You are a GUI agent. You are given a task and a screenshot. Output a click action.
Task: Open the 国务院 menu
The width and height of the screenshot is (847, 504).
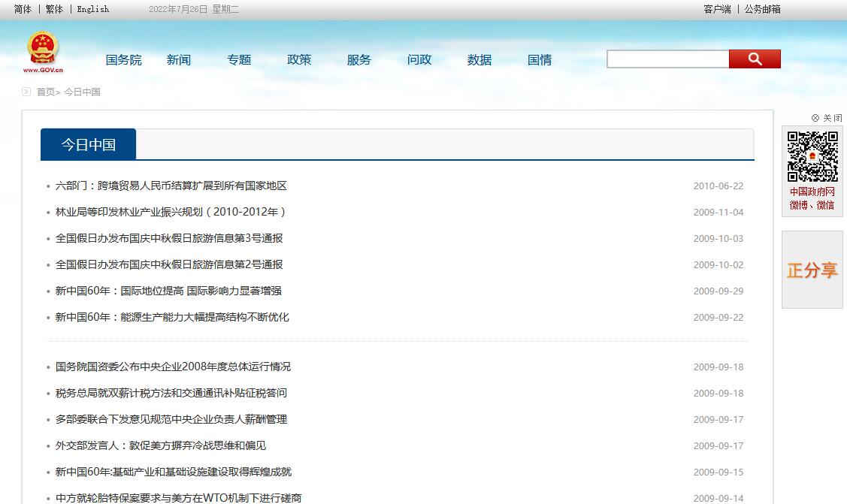[x=124, y=60]
